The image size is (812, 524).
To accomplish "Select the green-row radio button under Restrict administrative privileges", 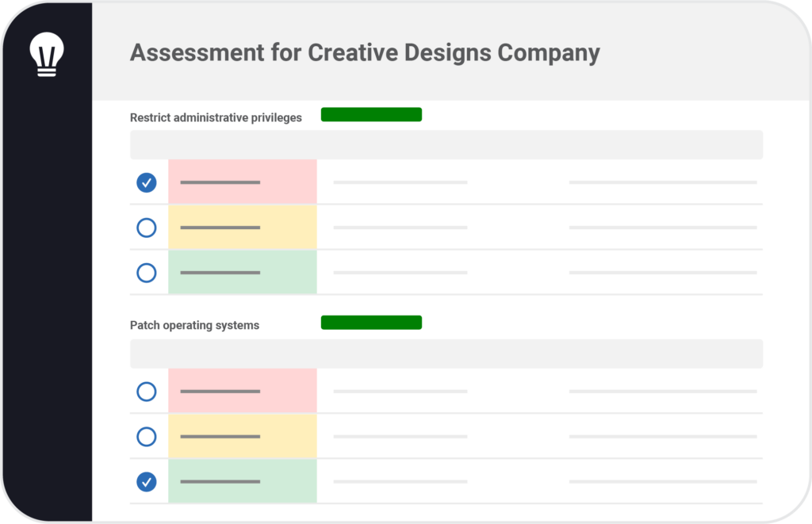I will coord(147,272).
